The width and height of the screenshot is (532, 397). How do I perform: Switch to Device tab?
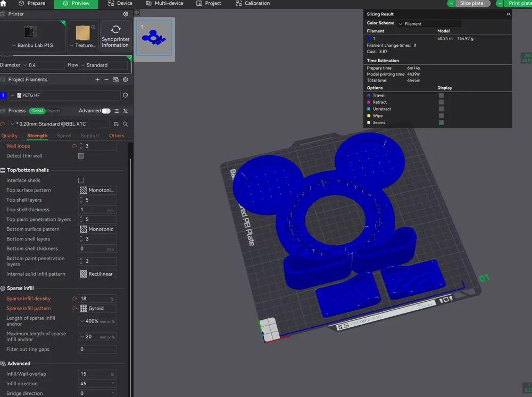[x=120, y=3]
